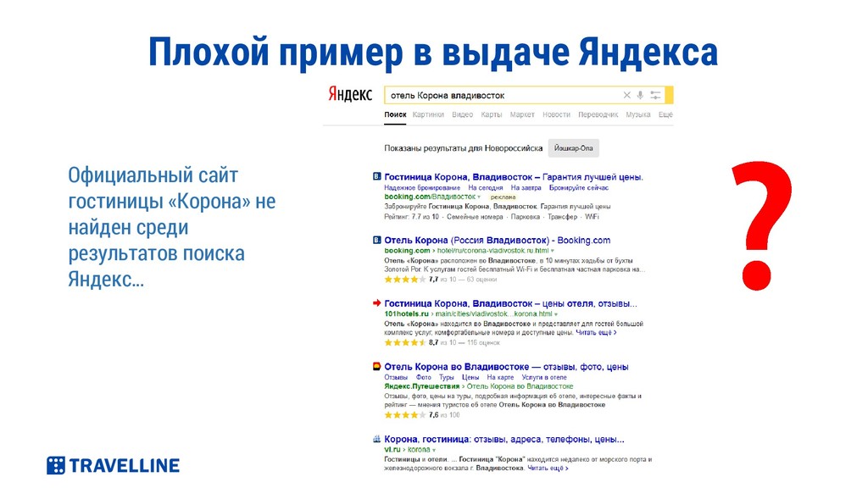Click the Фото sitelink
This screenshot has width=868, height=488.
click(x=424, y=377)
